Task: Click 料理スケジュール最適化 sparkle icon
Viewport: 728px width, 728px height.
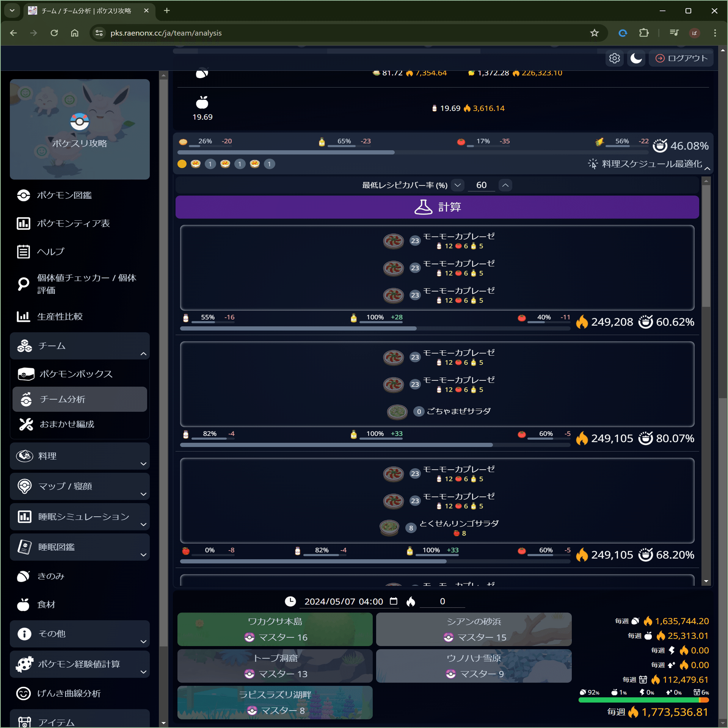Action: coord(593,164)
